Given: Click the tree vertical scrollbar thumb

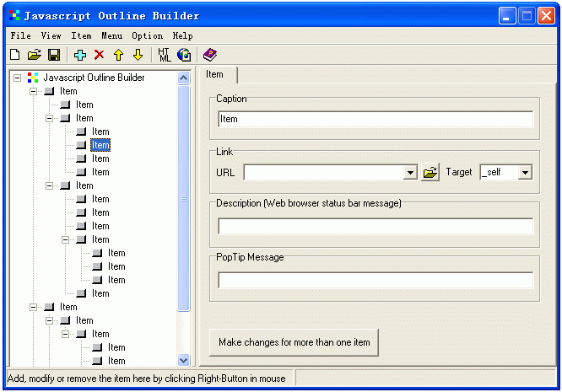Looking at the screenshot, I should (x=183, y=198).
